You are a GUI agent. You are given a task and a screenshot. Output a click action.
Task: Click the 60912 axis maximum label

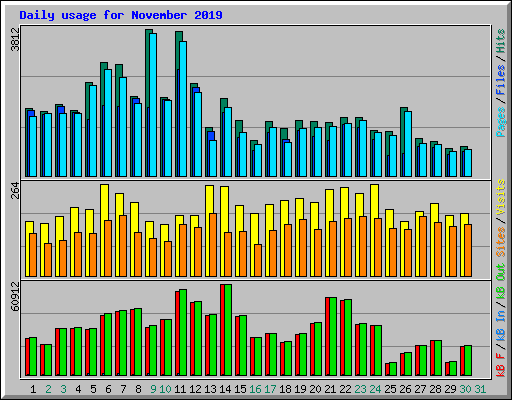click(x=15, y=296)
